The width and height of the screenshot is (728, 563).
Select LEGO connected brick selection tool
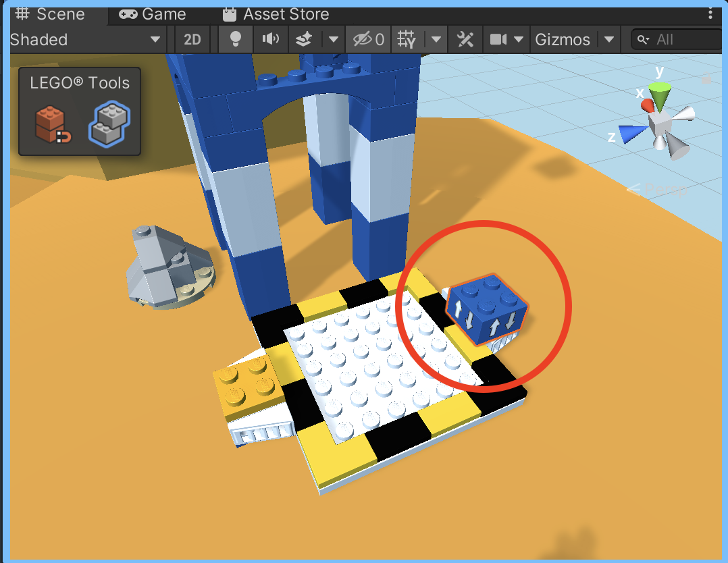pos(109,124)
